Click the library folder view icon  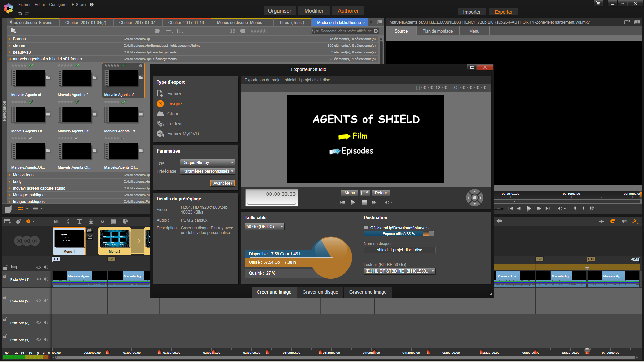[157, 31]
